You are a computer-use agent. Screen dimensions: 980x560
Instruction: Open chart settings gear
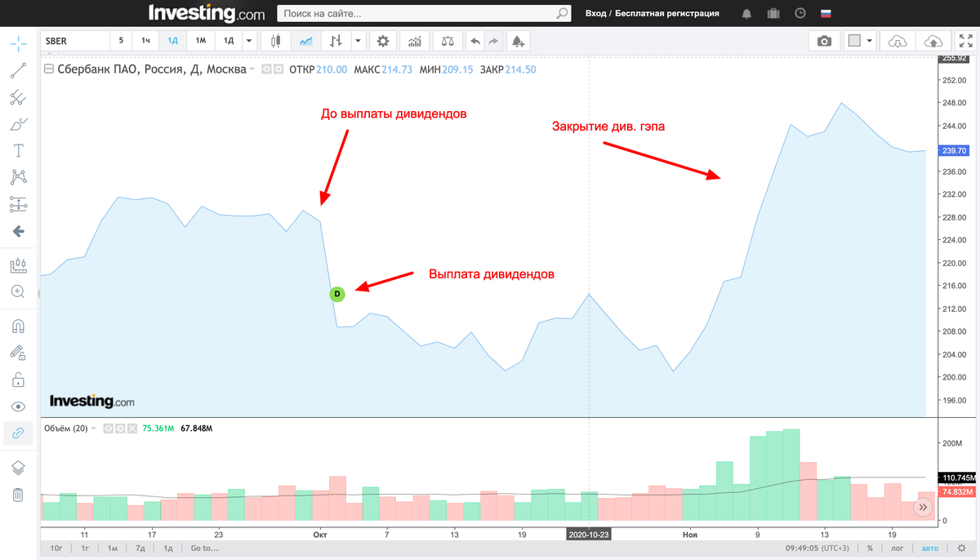pyautogui.click(x=383, y=41)
